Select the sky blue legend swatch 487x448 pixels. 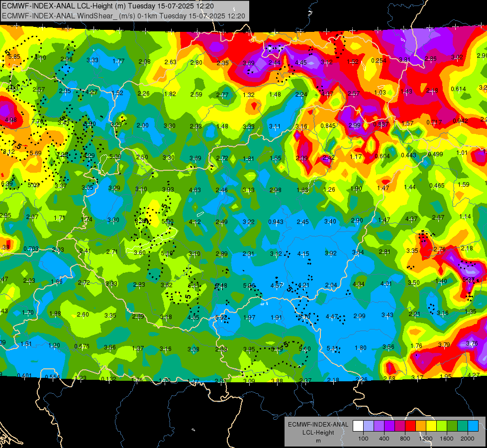coord(473,426)
